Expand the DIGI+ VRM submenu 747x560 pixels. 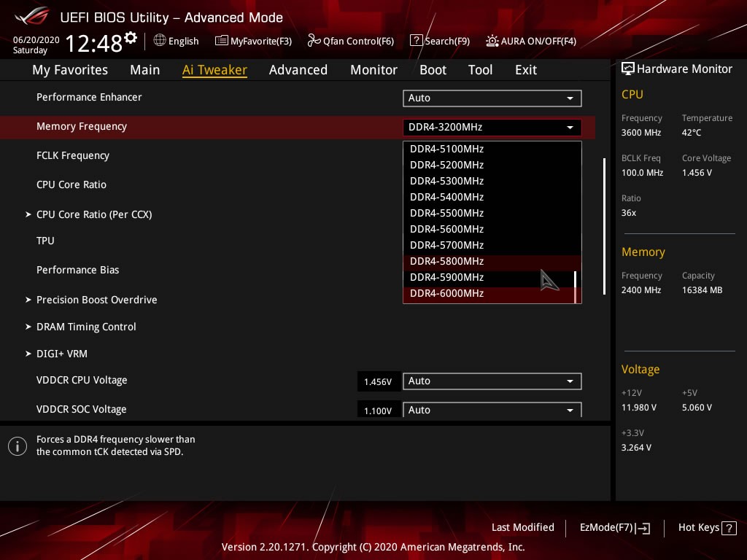click(x=61, y=354)
